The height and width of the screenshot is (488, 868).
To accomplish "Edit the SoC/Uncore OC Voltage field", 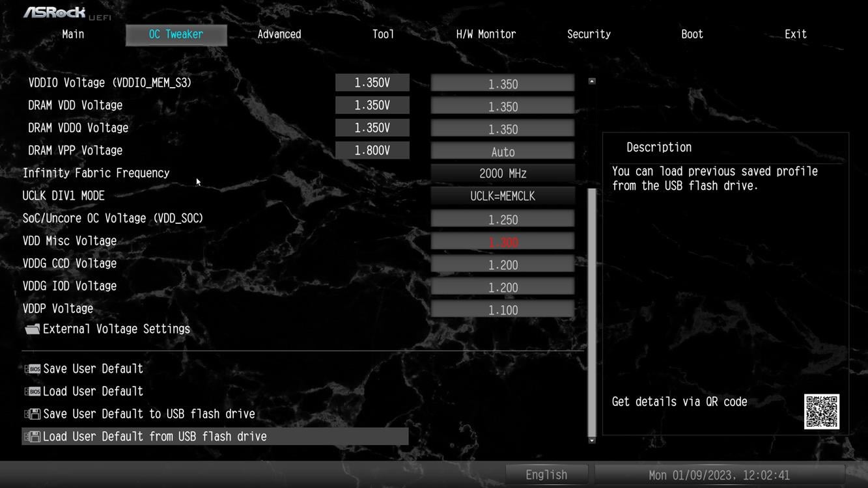I will tap(502, 219).
